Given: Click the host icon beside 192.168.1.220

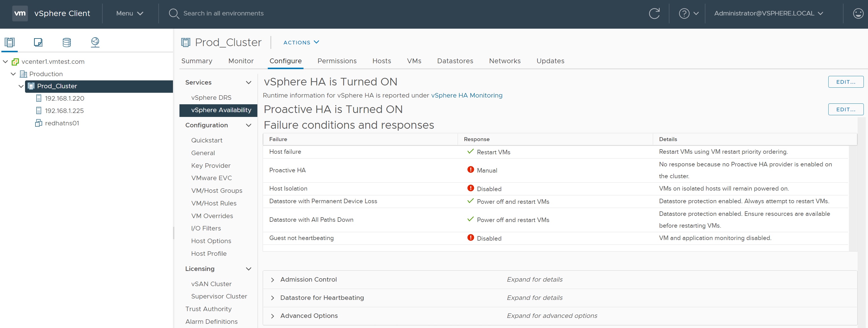Looking at the screenshot, I should tap(39, 98).
